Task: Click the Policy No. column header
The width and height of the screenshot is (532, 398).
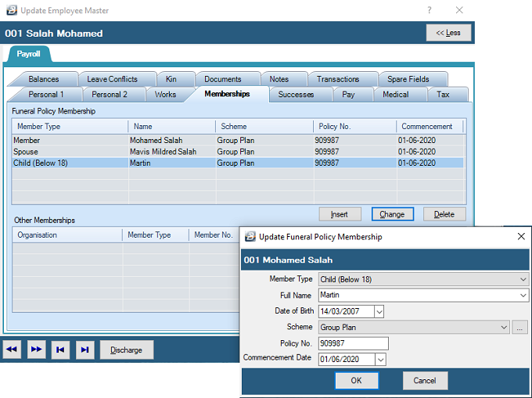Action: tap(354, 127)
